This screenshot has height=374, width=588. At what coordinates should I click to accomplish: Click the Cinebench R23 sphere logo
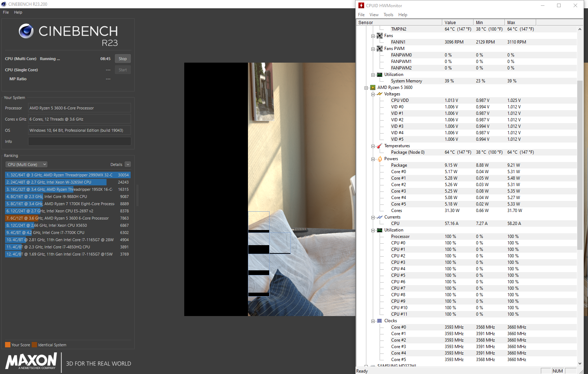click(26, 31)
